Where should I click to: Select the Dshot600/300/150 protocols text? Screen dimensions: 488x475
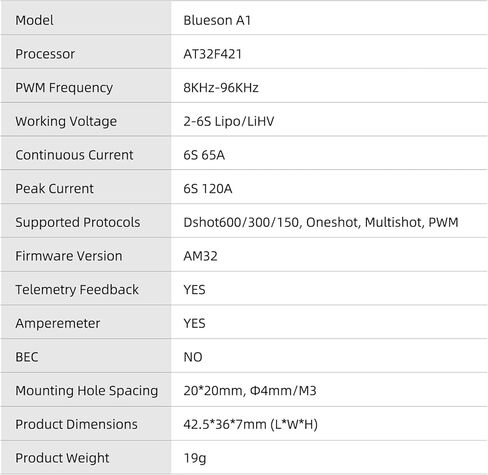pos(243,222)
